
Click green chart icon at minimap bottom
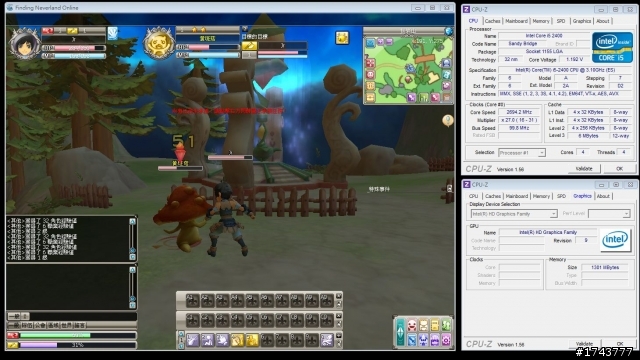click(423, 98)
